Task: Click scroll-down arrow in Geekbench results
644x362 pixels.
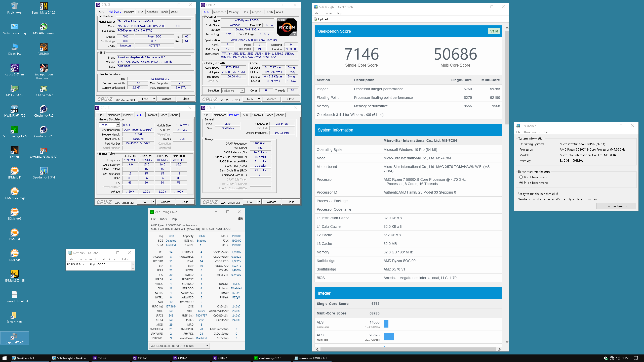Action: tap(507, 342)
